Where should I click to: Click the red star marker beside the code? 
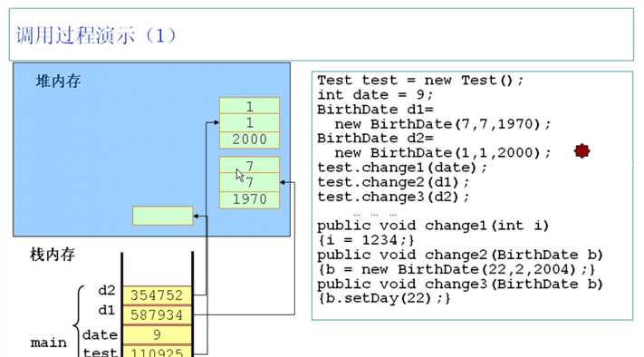point(582,151)
